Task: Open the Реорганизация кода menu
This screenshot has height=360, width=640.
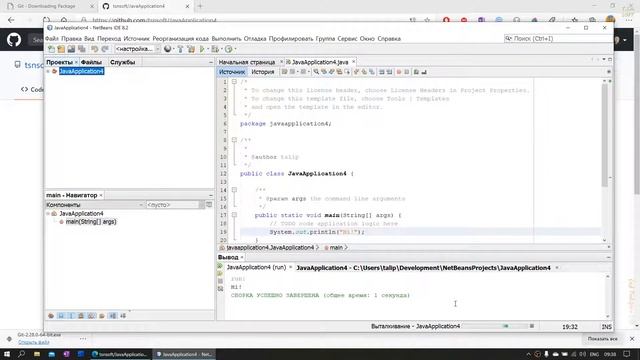Action: point(180,38)
